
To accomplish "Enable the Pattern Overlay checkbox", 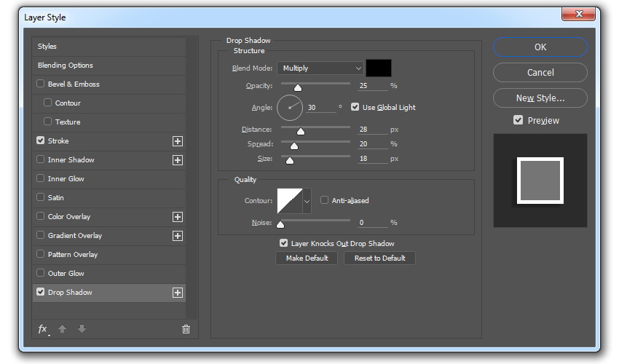I will point(40,254).
